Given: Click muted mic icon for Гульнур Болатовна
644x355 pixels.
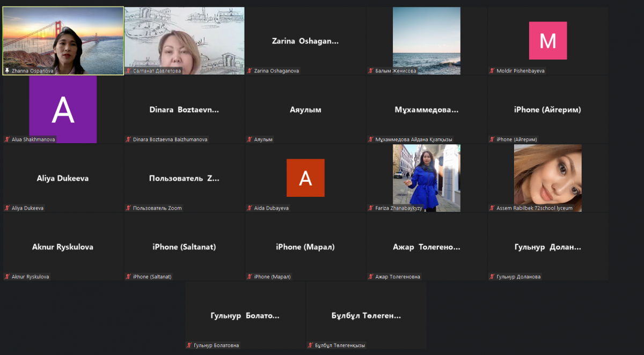Looking at the screenshot, I should click(189, 345).
